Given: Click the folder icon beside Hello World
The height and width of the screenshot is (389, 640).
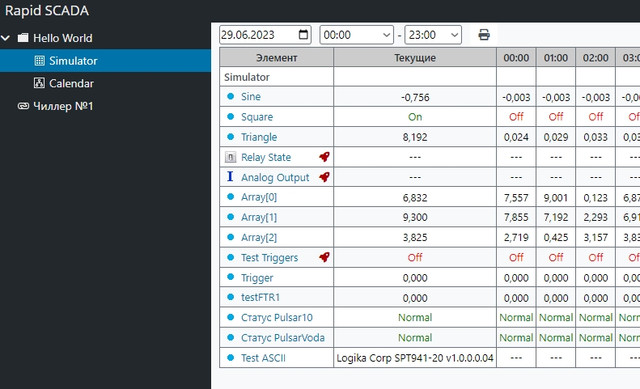Looking at the screenshot, I should tap(23, 38).
